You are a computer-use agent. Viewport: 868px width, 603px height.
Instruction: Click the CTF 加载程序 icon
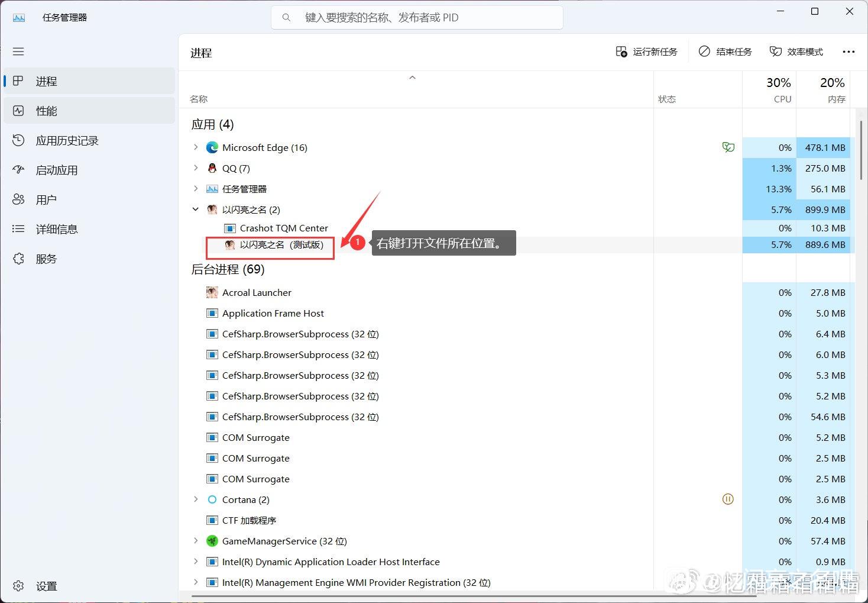(x=212, y=520)
